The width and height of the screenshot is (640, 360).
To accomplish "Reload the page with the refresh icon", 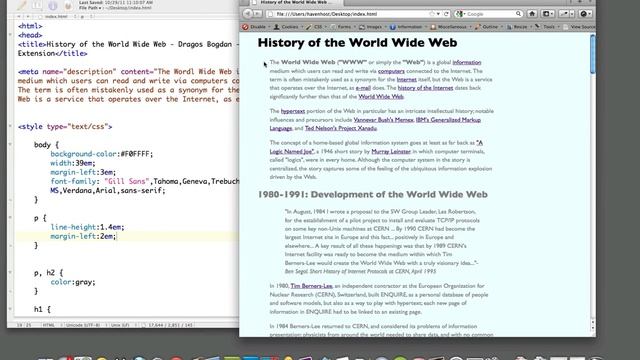I will (x=446, y=14).
